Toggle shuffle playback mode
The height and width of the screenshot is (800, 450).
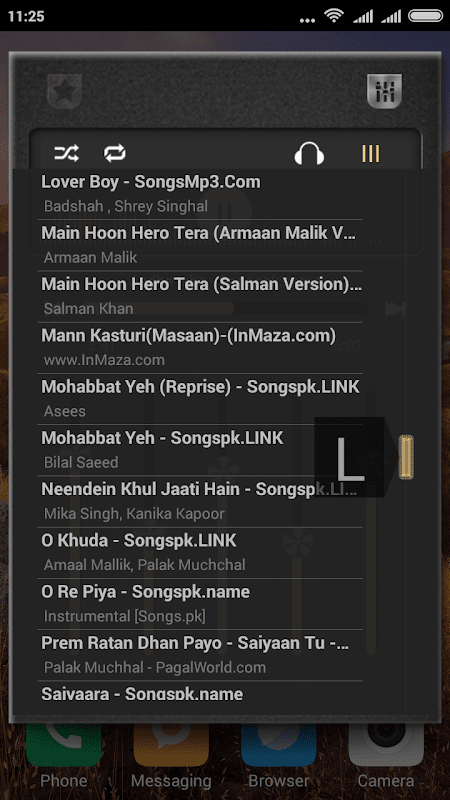pyautogui.click(x=67, y=153)
